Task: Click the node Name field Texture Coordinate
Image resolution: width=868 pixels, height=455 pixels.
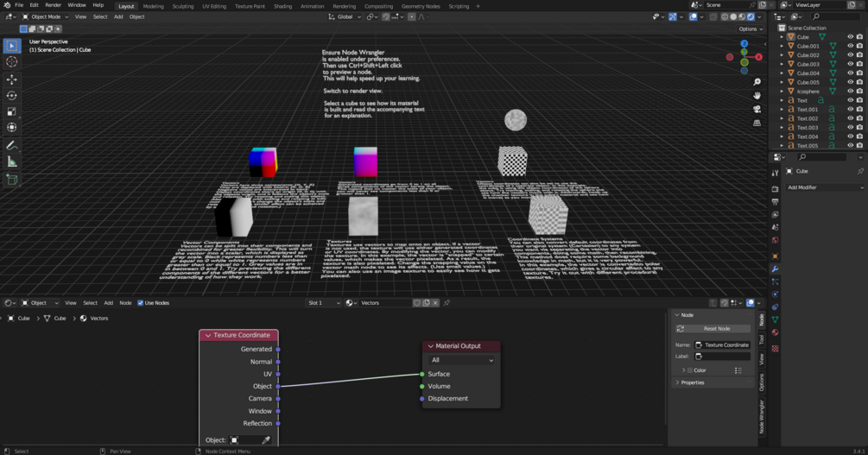Action: pos(722,344)
